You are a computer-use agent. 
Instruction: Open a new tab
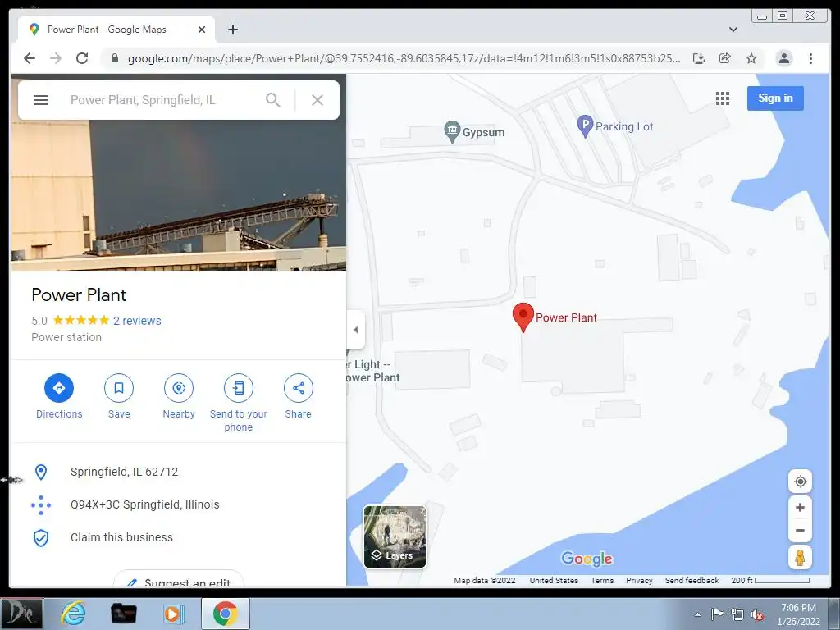[232, 30]
